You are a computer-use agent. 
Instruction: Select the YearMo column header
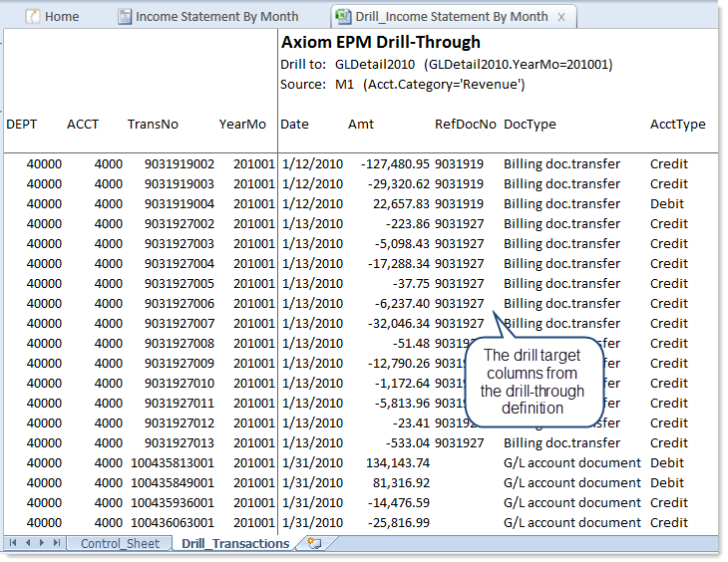(242, 125)
